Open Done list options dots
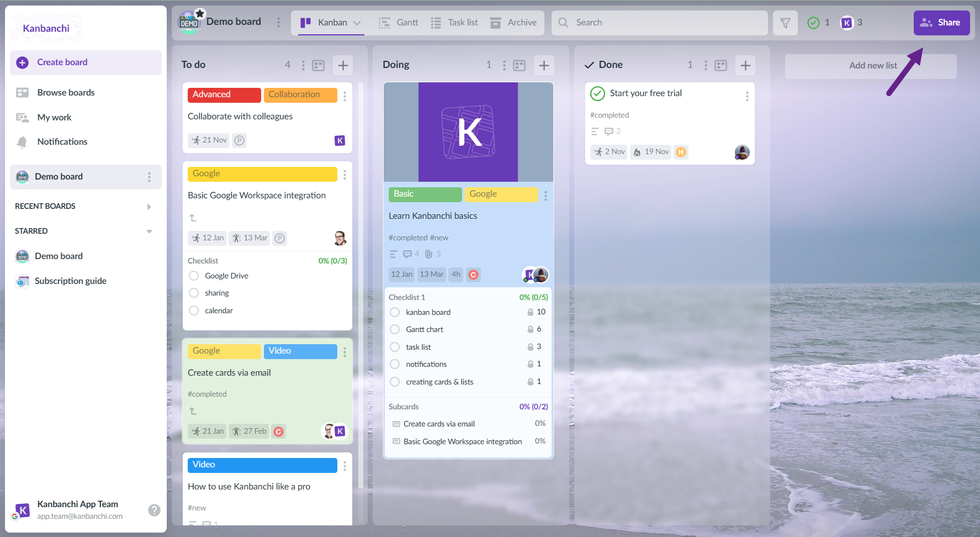The image size is (980, 537). 706,65
